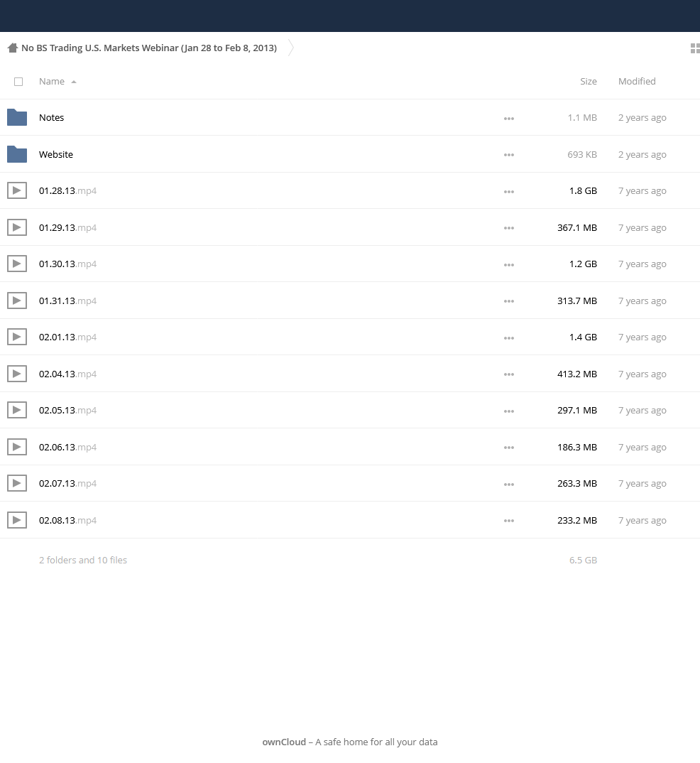Play video icon for 01.28.13.mp4
This screenshot has height=763, width=700.
pyautogui.click(x=17, y=190)
